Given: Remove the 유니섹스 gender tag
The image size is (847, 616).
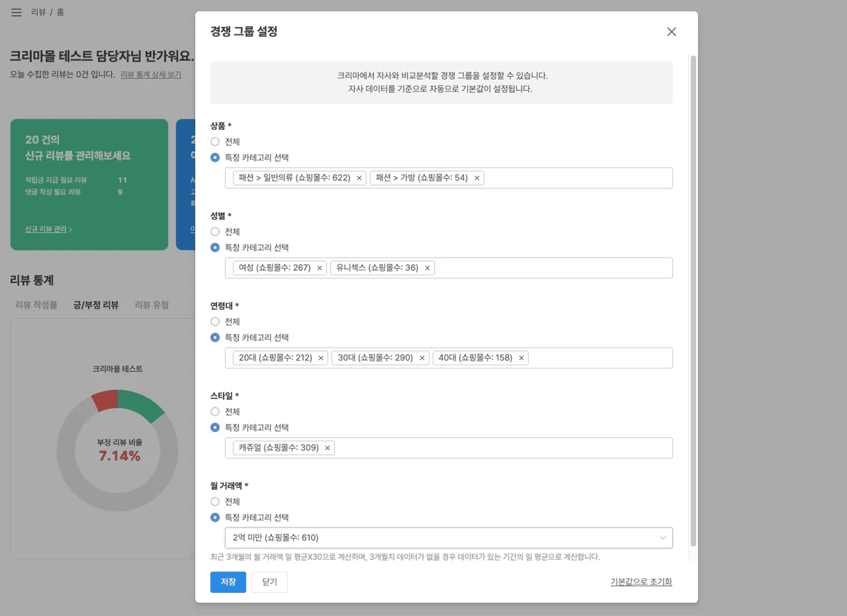Looking at the screenshot, I should (427, 268).
